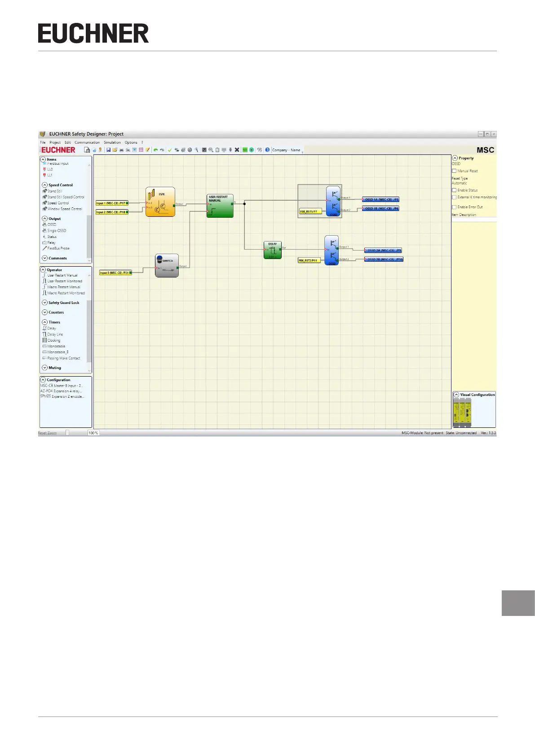Expand the Counters section
The height and width of the screenshot is (756, 535).
(44, 312)
